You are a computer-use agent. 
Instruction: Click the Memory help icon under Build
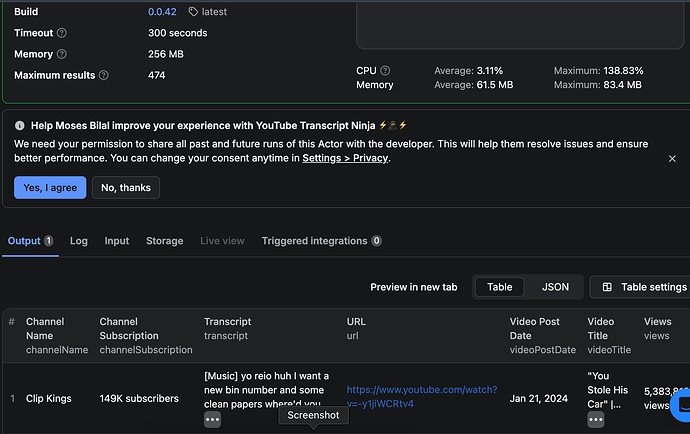[62, 54]
